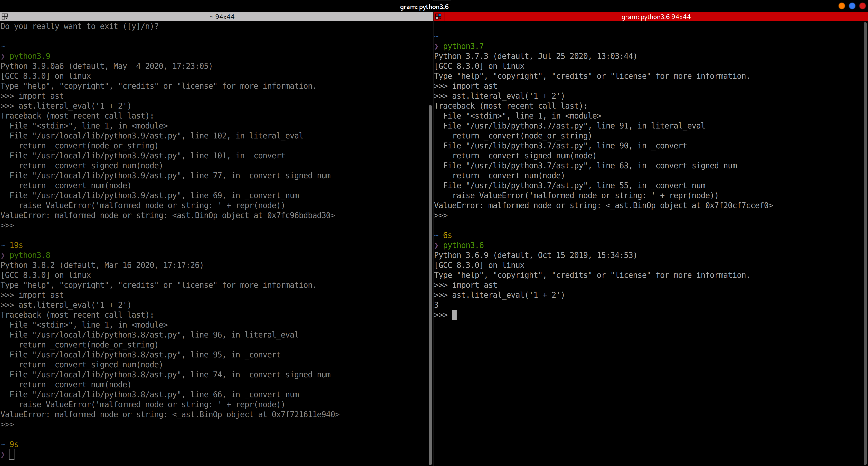Viewport: 868px width, 466px height.
Task: Click the '19s' elapsed time label
Action: tap(16, 245)
